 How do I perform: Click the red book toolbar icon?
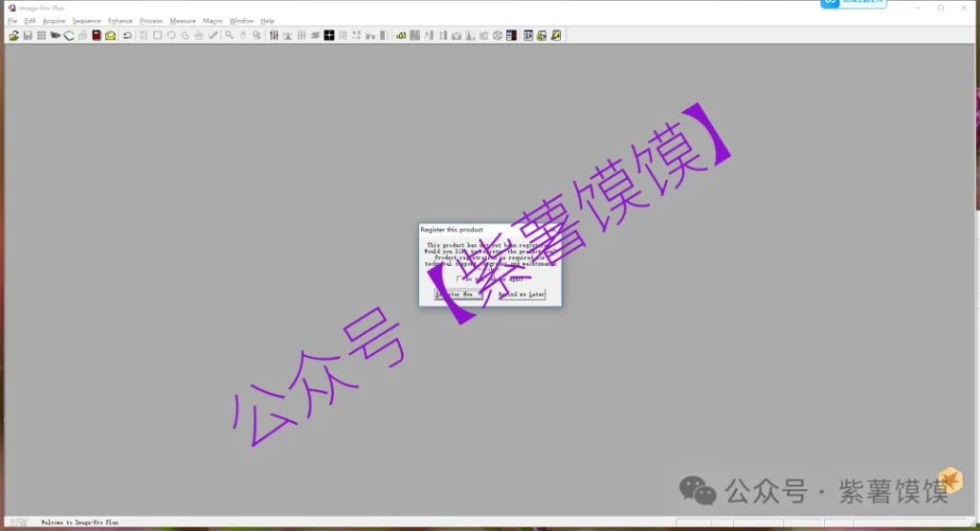point(97,35)
